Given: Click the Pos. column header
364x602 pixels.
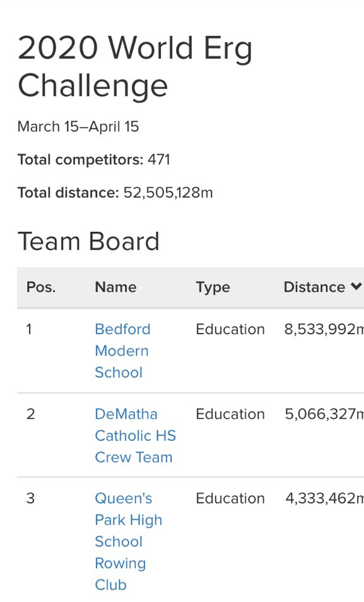Looking at the screenshot, I should pyautogui.click(x=41, y=287).
